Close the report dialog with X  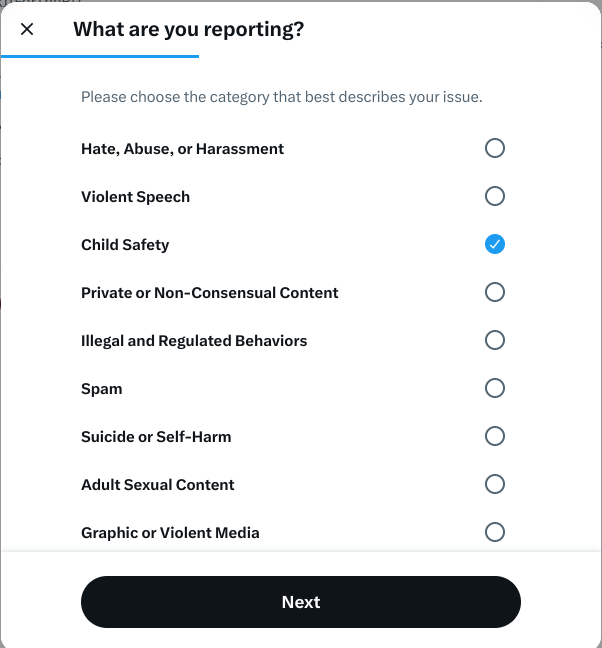[x=27, y=29]
